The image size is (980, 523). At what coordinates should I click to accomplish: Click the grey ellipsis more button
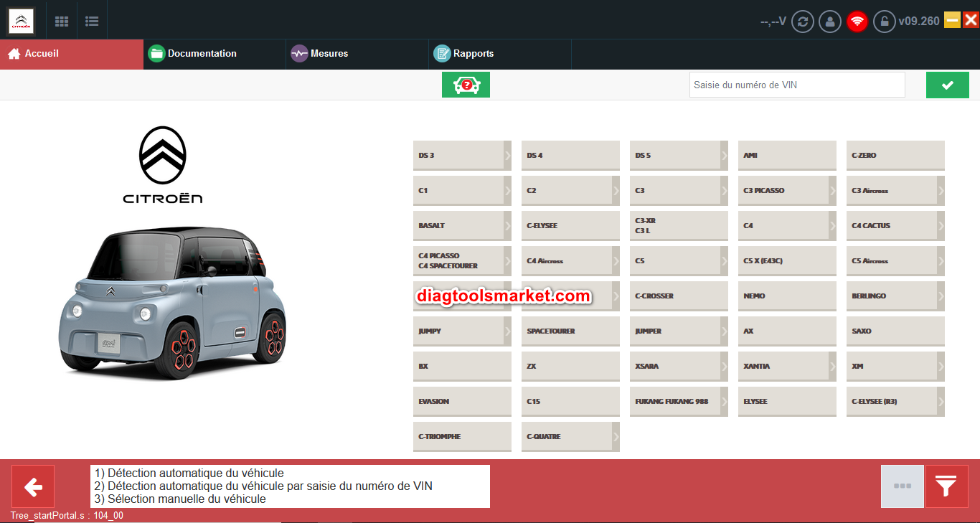902,486
